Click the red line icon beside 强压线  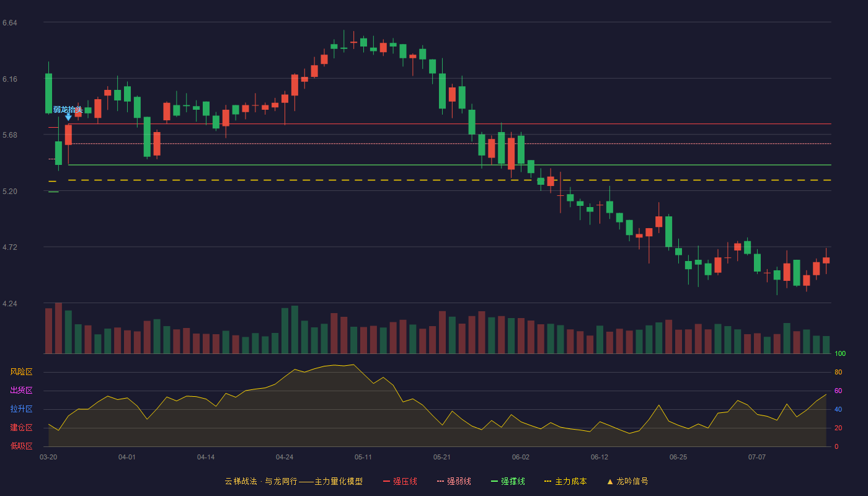(x=386, y=481)
